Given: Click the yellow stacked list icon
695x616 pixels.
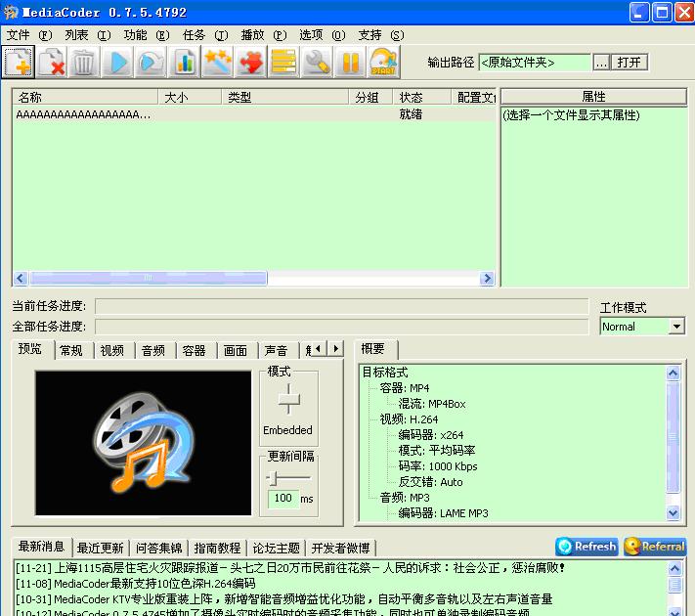Looking at the screenshot, I should [284, 62].
